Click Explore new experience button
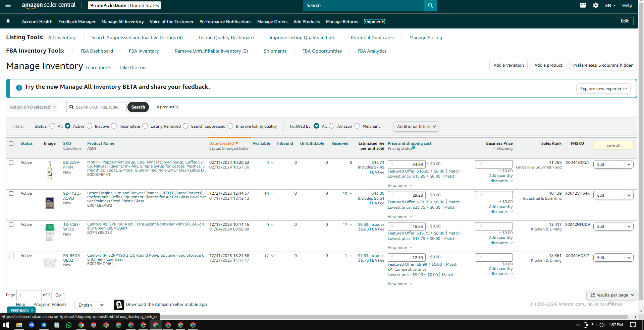The image size is (644, 330). click(x=603, y=89)
